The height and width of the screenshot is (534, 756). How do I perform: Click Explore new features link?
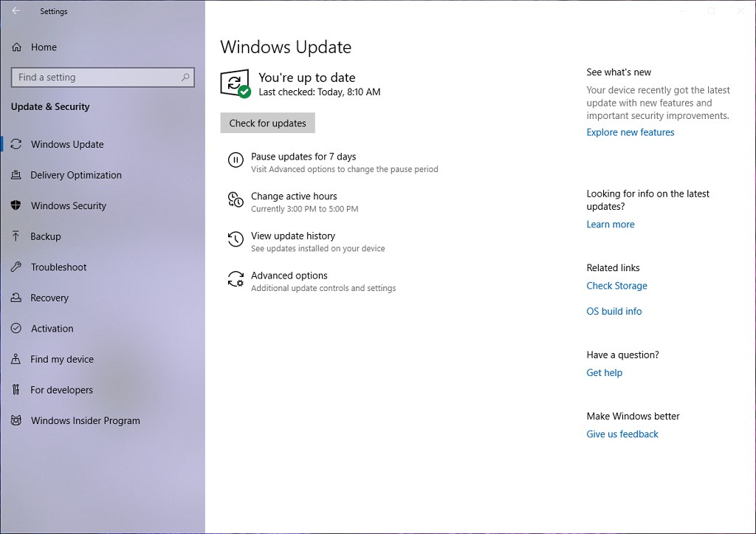(x=630, y=132)
